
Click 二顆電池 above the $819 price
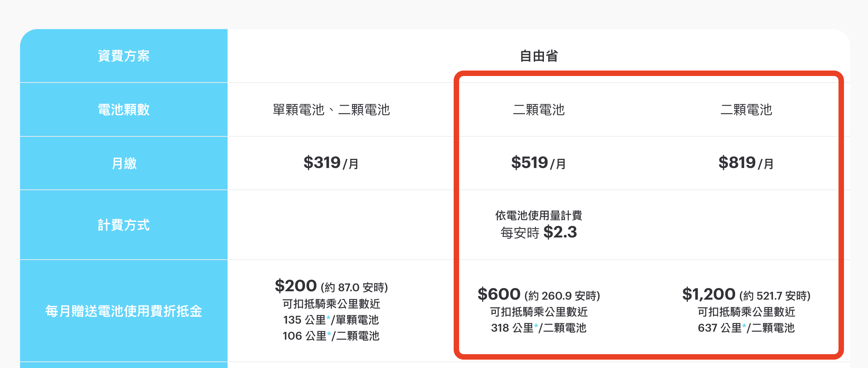pos(746,109)
